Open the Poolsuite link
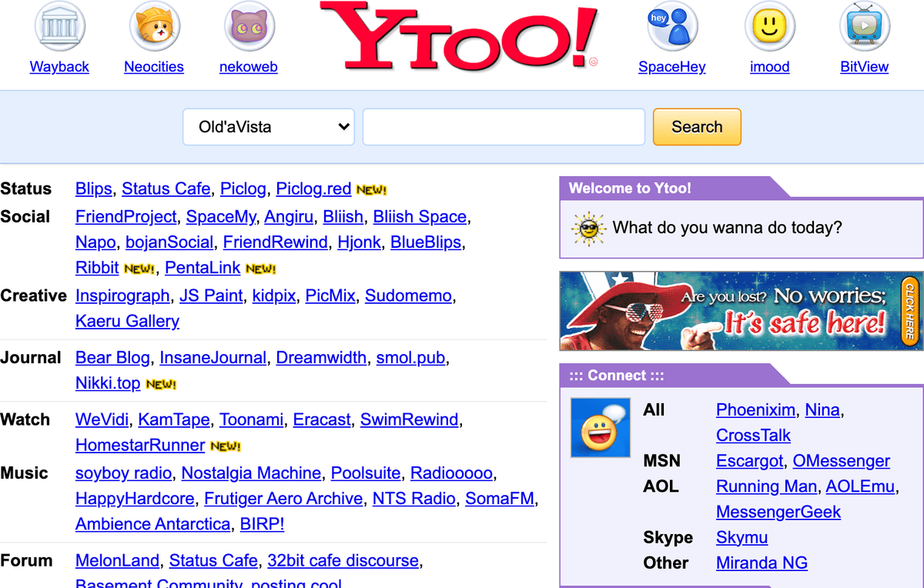 coord(366,473)
